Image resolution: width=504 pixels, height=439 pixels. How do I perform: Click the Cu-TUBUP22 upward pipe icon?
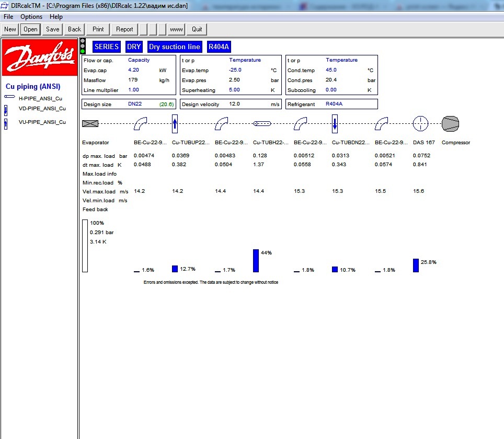175,124
